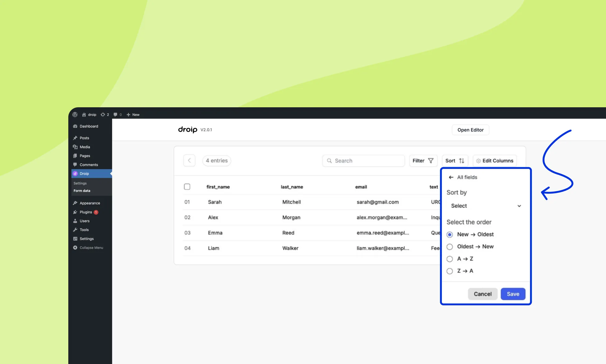Open the Posts menu item
The image size is (606, 364).
[x=84, y=138]
